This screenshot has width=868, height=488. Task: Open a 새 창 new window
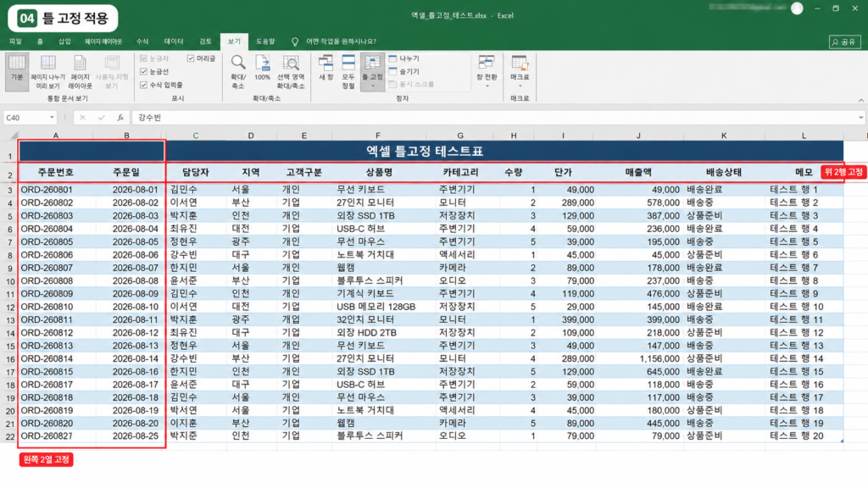[326, 68]
